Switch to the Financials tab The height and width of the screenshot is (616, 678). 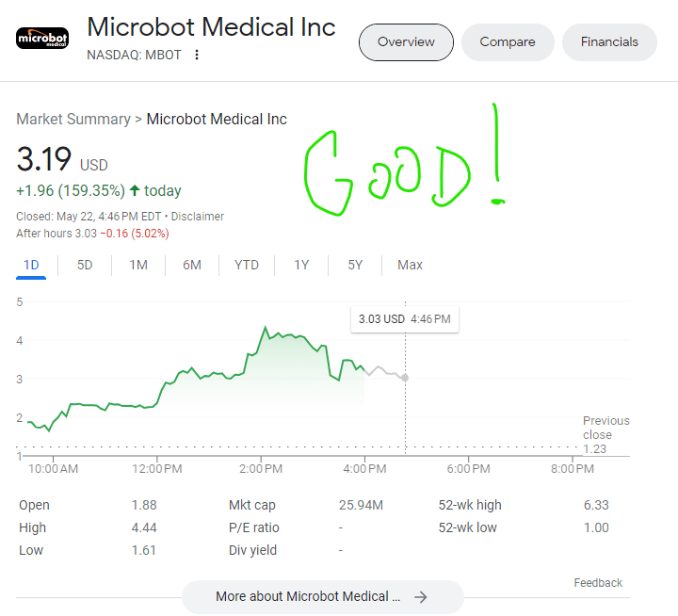(609, 42)
